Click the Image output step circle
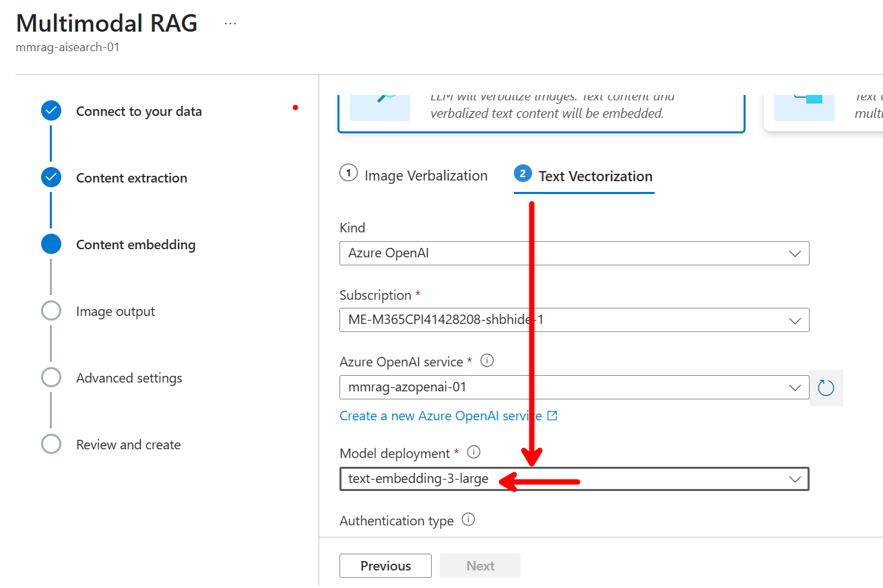 pos(51,311)
